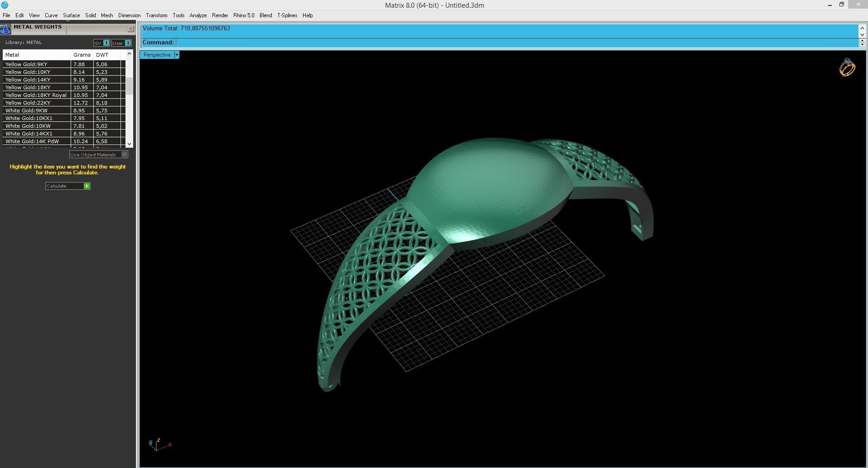Image resolution: width=868 pixels, height=468 pixels.
Task: Open the Solid menu
Action: [91, 15]
